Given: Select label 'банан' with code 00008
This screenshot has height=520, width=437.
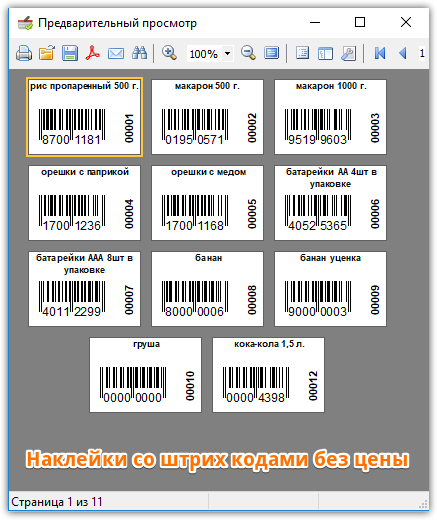Looking at the screenshot, I should (207, 289).
